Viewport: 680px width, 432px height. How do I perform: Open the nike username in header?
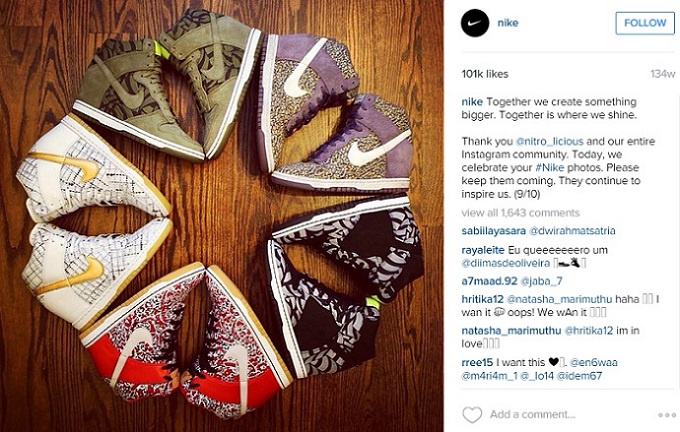click(x=507, y=23)
